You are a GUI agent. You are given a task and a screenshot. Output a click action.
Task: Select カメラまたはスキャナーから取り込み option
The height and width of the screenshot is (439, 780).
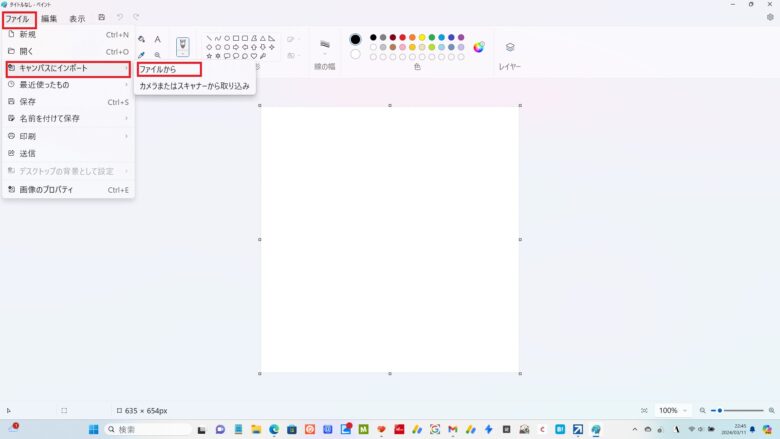194,86
